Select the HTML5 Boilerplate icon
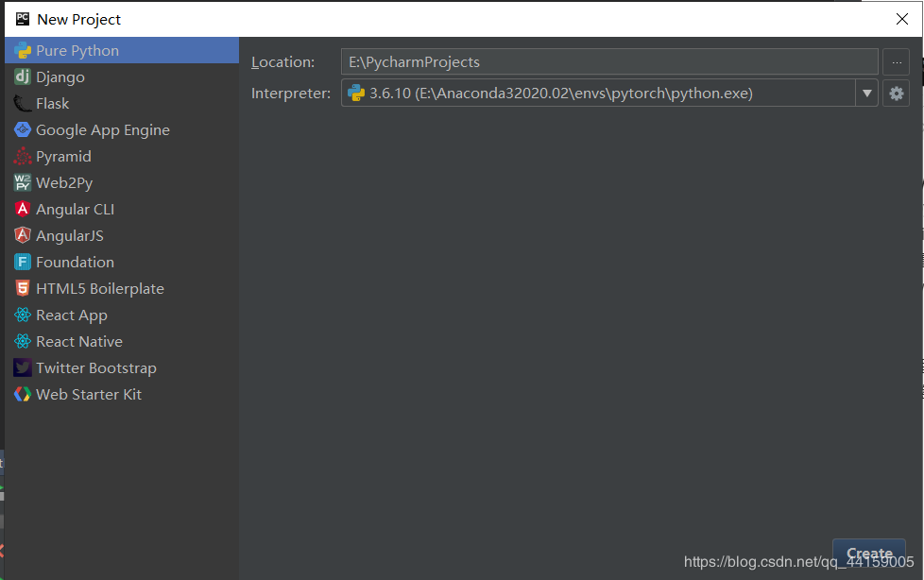 pos(23,288)
